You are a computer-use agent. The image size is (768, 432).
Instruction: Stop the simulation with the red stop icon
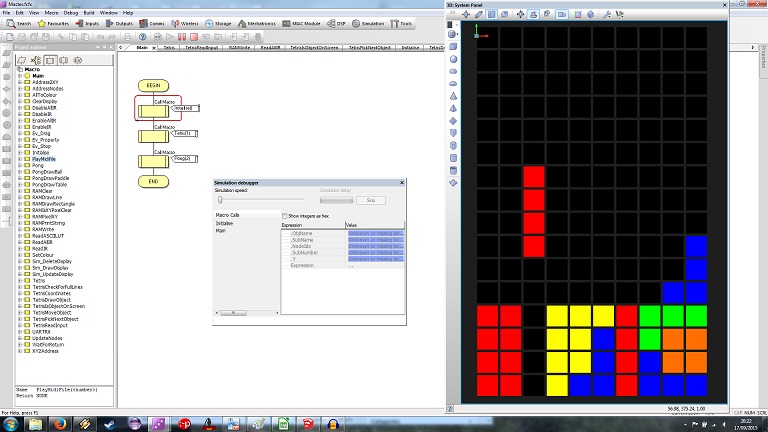coord(194,37)
